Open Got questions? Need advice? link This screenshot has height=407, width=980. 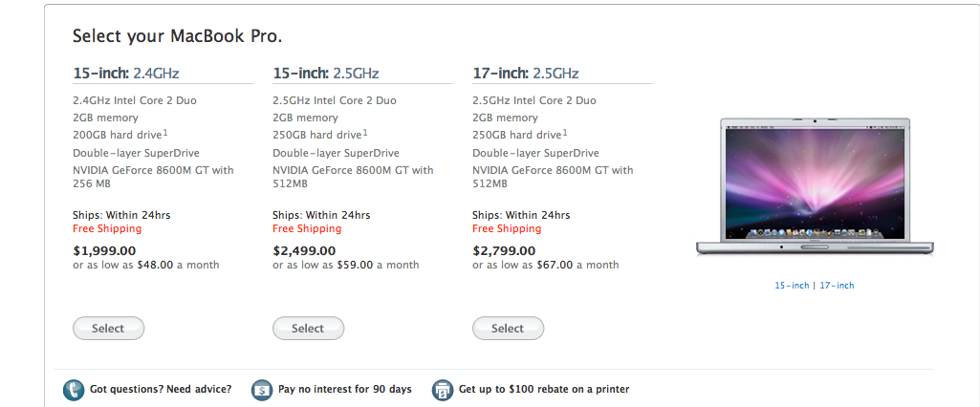(x=161, y=389)
